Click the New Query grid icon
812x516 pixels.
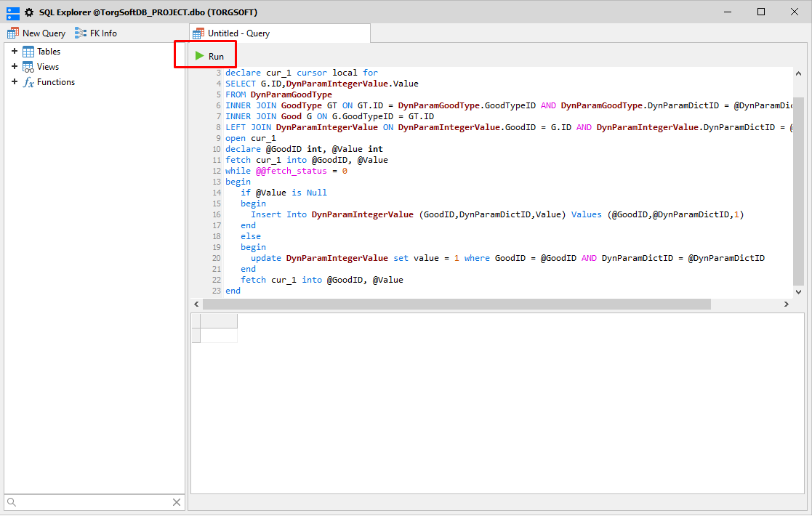click(x=12, y=33)
